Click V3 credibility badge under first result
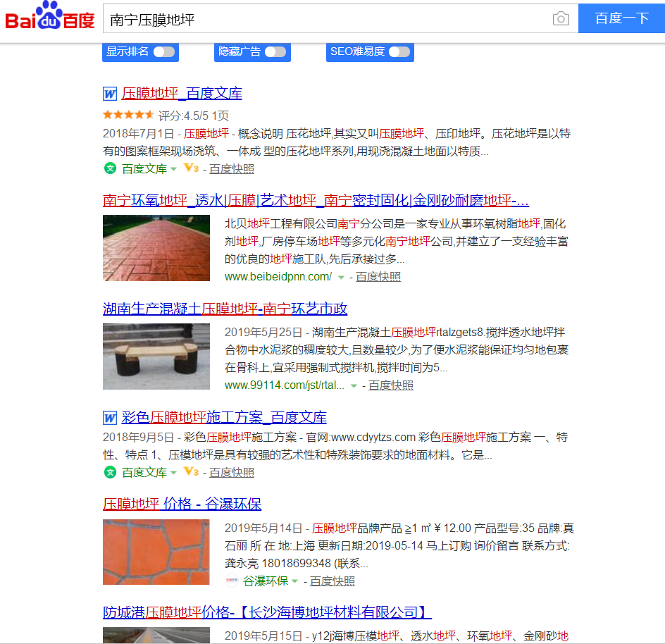 tap(191, 168)
